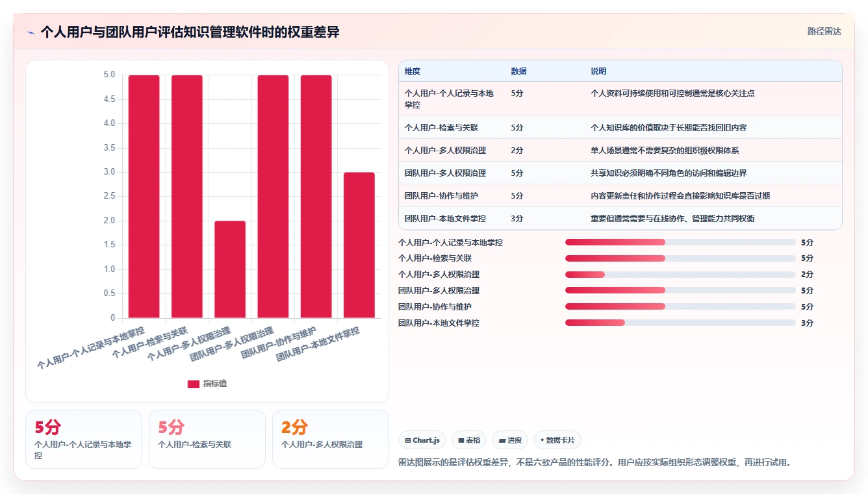
Task: Open the 5分 个人用户-个人记录与本地掌控 data card
Action: [x=84, y=439]
